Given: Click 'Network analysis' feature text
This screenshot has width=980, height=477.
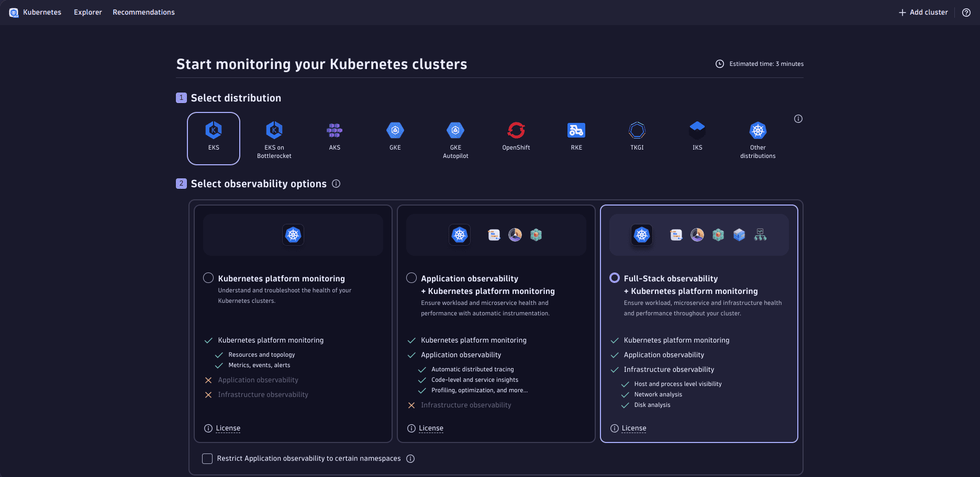Looking at the screenshot, I should pyautogui.click(x=658, y=394).
